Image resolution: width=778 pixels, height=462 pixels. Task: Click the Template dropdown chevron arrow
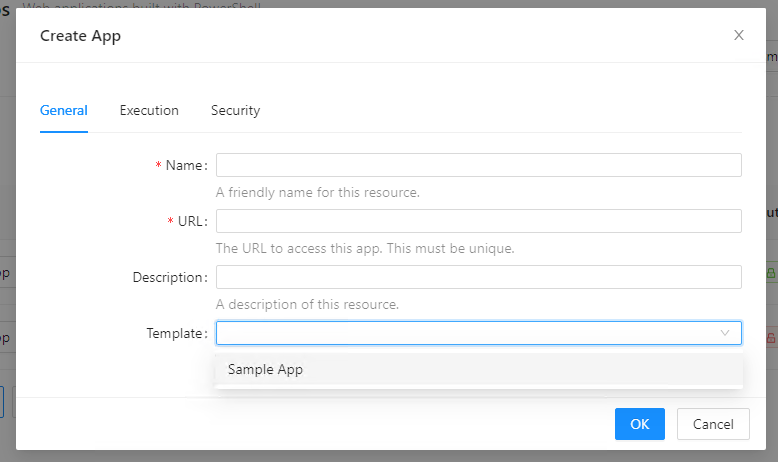tap(725, 333)
